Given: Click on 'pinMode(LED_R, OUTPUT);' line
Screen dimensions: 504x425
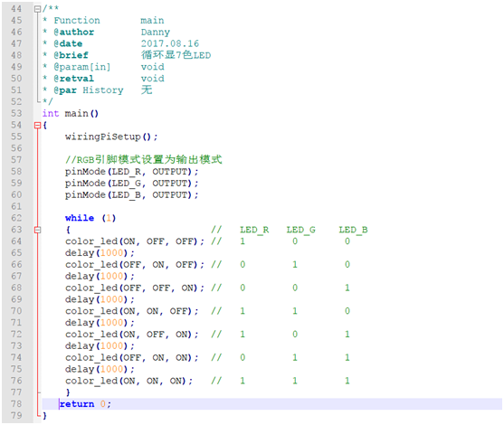Looking at the screenshot, I should 131,172.
